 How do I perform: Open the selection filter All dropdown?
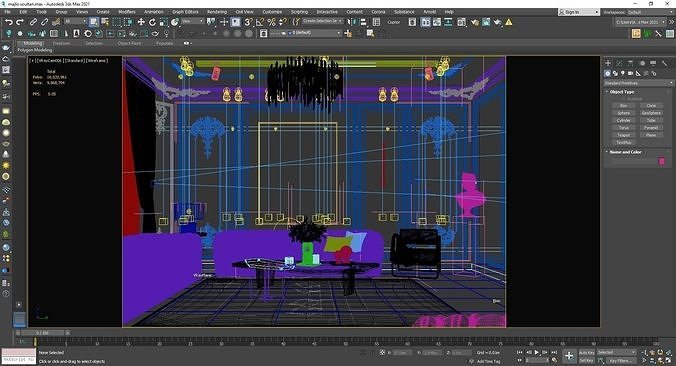75,21
